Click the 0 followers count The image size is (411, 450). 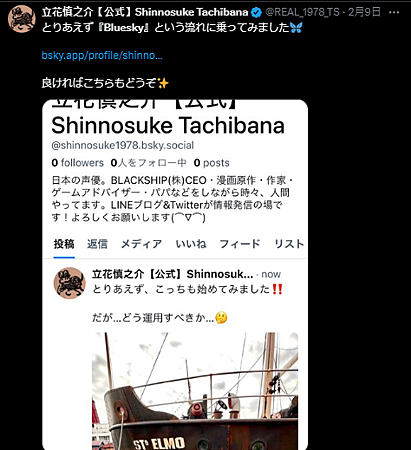pyautogui.click(x=78, y=163)
